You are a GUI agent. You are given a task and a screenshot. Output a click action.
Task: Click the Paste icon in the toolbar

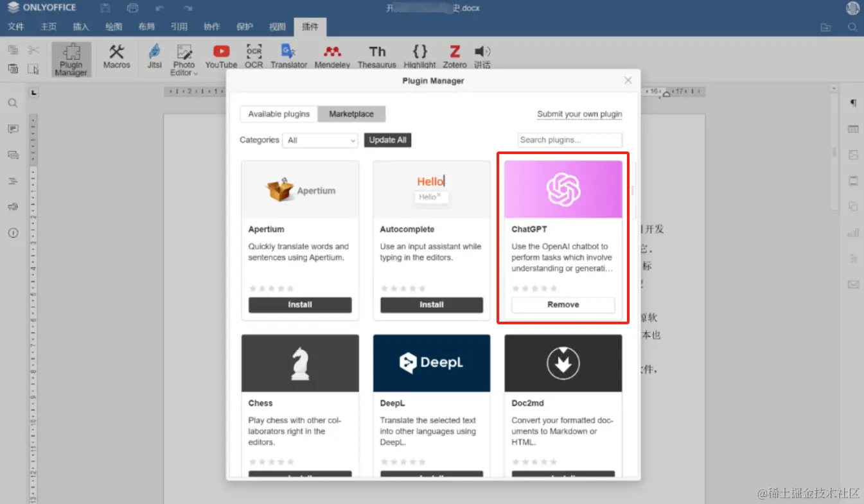tap(13, 69)
